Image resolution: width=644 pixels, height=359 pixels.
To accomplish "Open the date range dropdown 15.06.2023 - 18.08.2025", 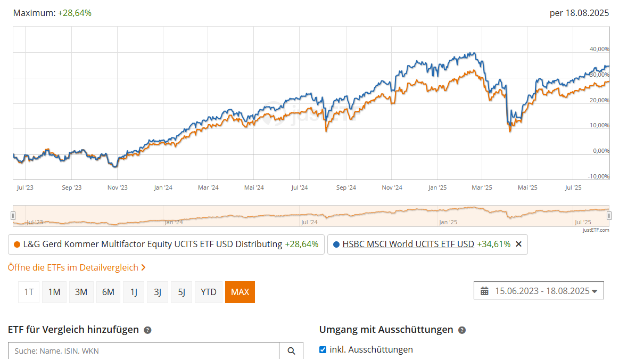I will [539, 291].
